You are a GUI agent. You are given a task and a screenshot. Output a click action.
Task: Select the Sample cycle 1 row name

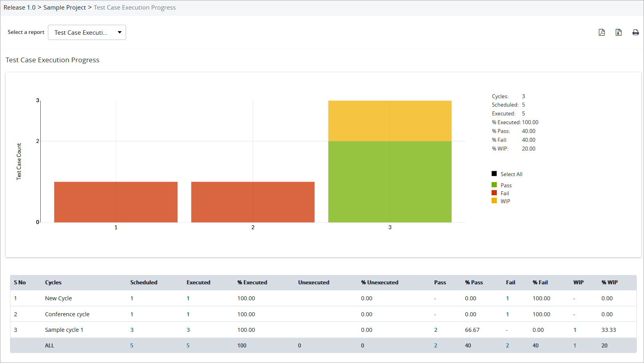64,330
